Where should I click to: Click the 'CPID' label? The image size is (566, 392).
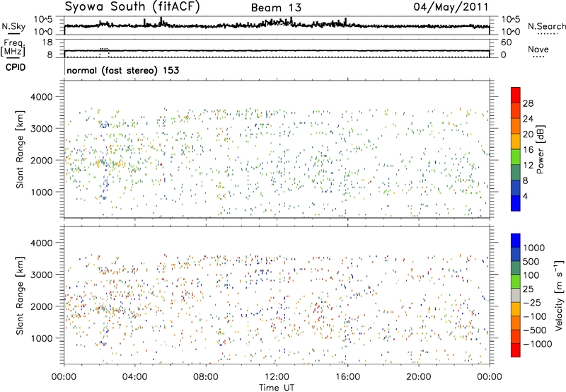16,67
